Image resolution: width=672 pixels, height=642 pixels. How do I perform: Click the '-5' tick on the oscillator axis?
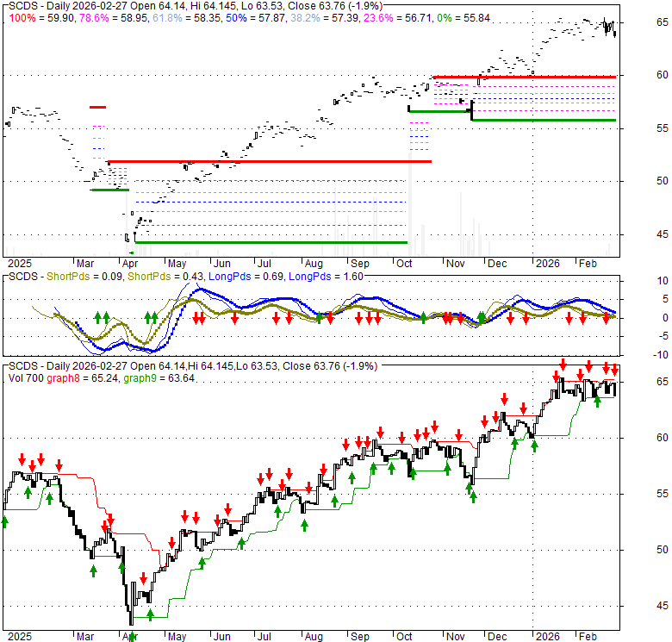pyautogui.click(x=663, y=336)
